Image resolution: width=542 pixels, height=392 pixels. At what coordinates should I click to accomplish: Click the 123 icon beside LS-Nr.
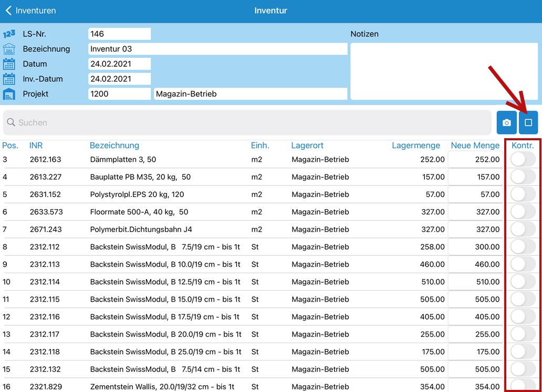tap(9, 34)
